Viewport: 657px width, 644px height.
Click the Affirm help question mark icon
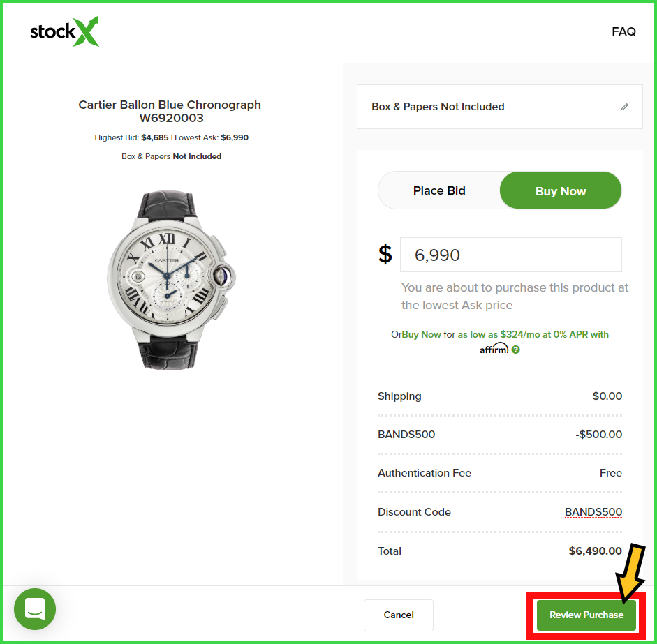pyautogui.click(x=516, y=350)
